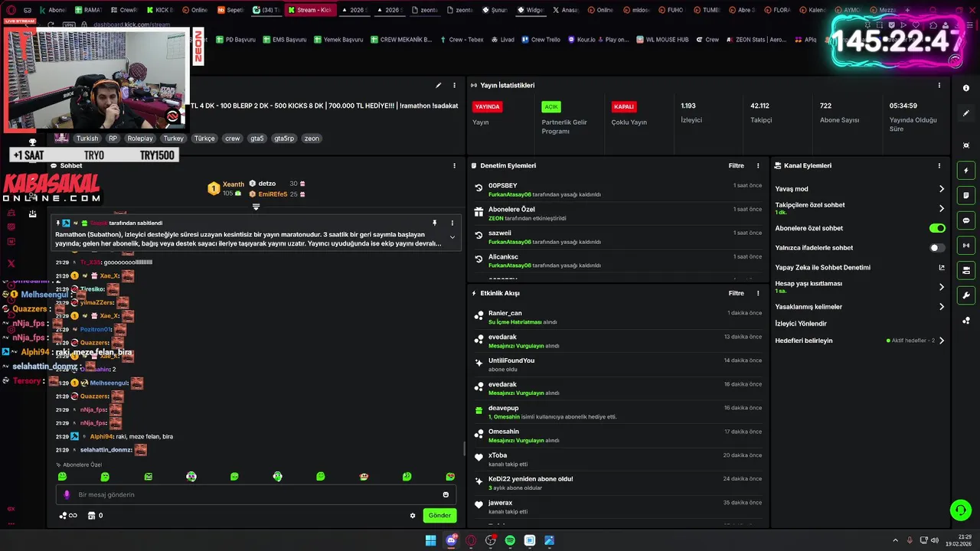
Task: Click the lightning bolt icon in right sidebar
Action: (x=966, y=171)
